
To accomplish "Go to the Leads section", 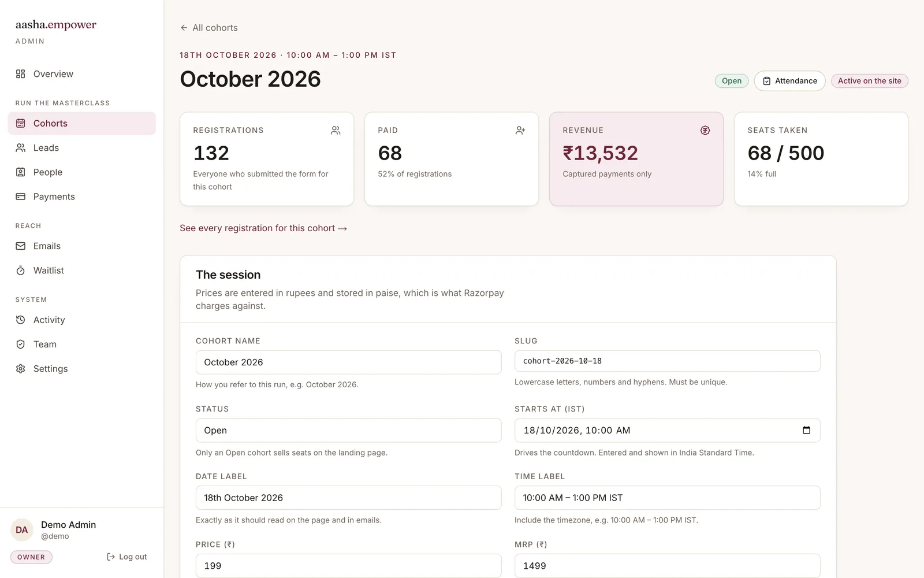I will tap(82, 148).
